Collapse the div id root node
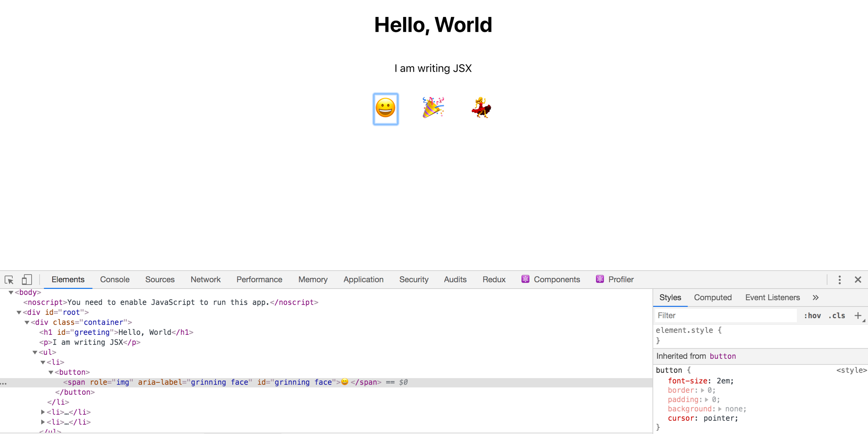Screen dimensions: 868x434 pyautogui.click(x=19, y=312)
